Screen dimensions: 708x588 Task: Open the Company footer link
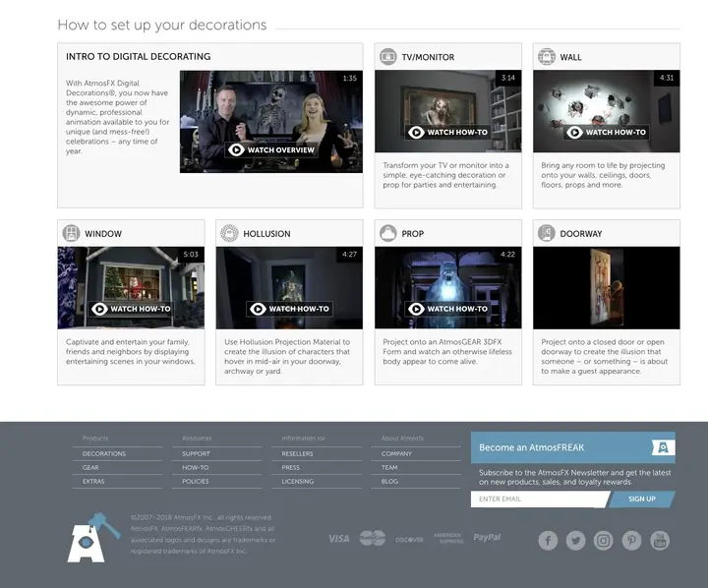(x=396, y=454)
